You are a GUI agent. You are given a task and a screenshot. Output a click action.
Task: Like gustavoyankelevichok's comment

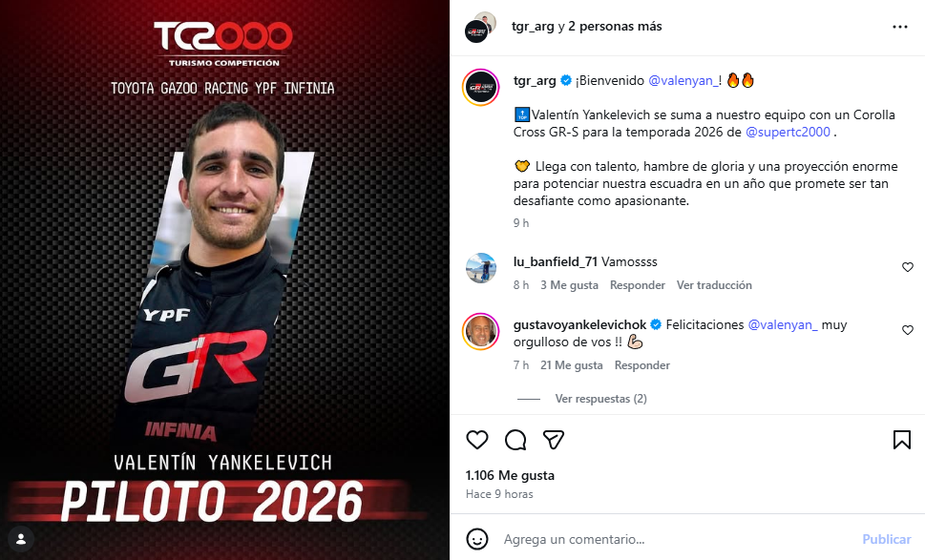(907, 330)
